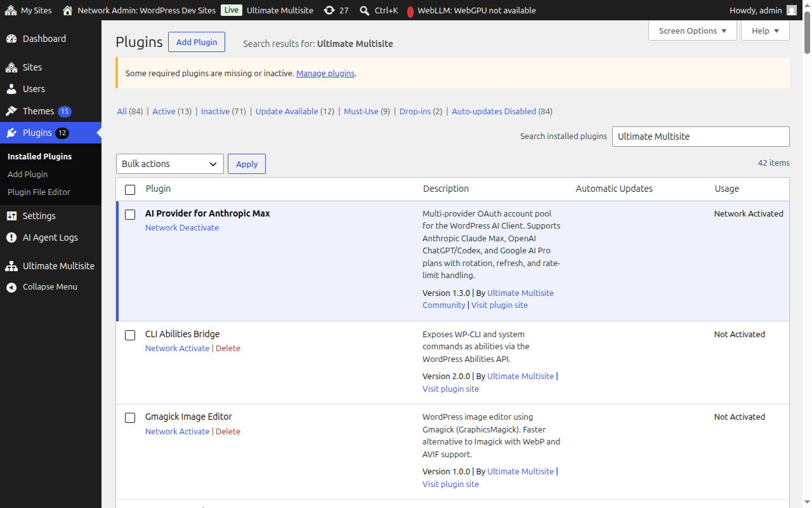The height and width of the screenshot is (508, 812).
Task: Show Drop-ins plugins filter
Action: [x=421, y=111]
